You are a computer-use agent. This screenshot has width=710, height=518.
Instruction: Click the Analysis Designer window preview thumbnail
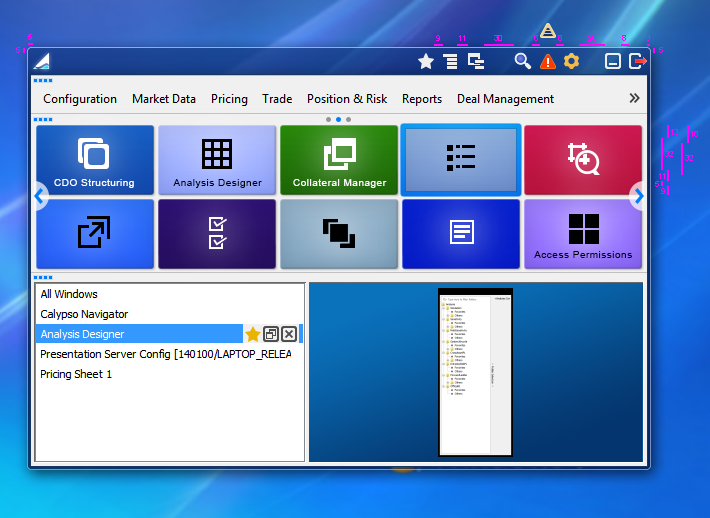click(x=475, y=372)
